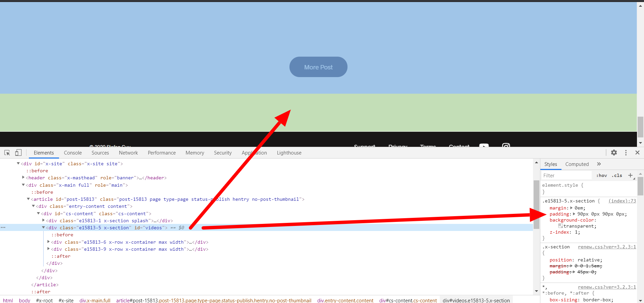Viewport: 644px width, 303px height.
Task: Expand the e15813-6 x-row node
Action: [x=48, y=242]
